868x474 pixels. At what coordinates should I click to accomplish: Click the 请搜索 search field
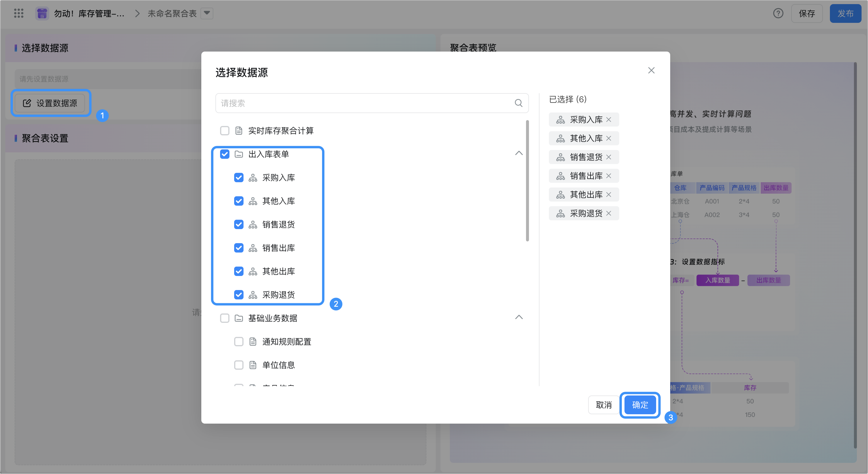(x=372, y=103)
